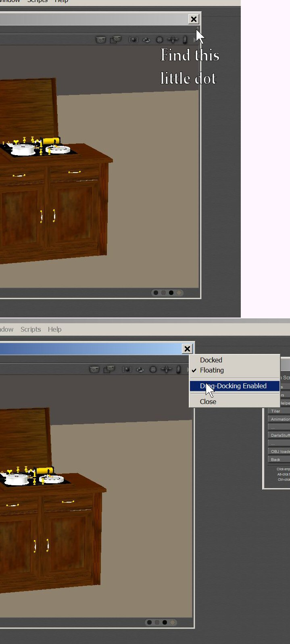Click the DarlaStuff script button
The image size is (290, 644).
(279, 435)
